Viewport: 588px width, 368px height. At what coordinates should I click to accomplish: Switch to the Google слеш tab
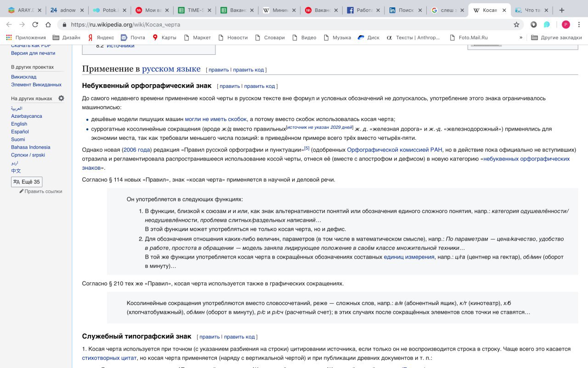(447, 10)
